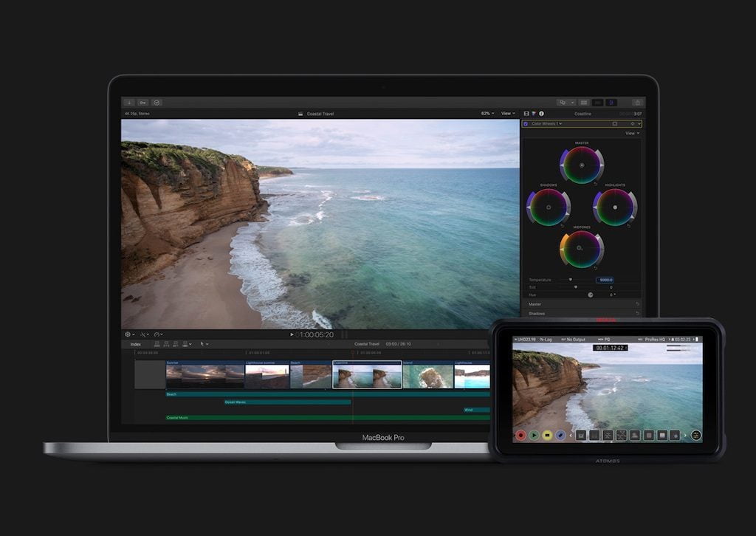Tap the blue edit tag button on Atomos
The image size is (756, 536).
click(560, 436)
